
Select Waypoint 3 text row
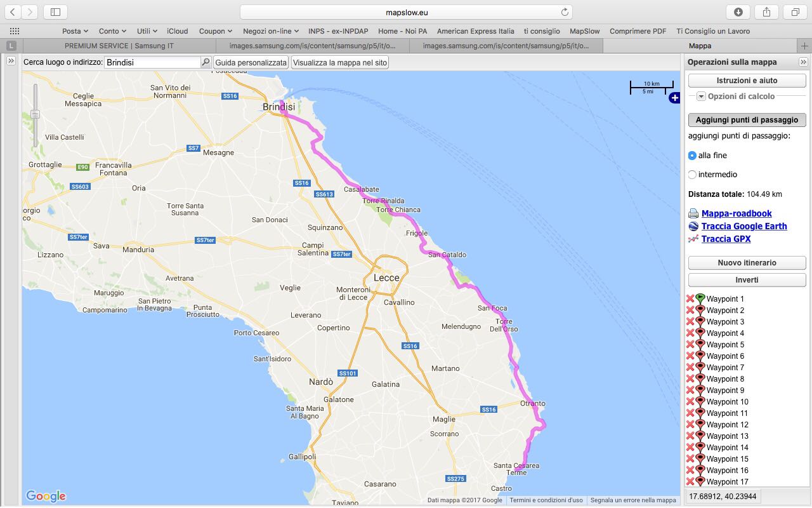point(725,321)
